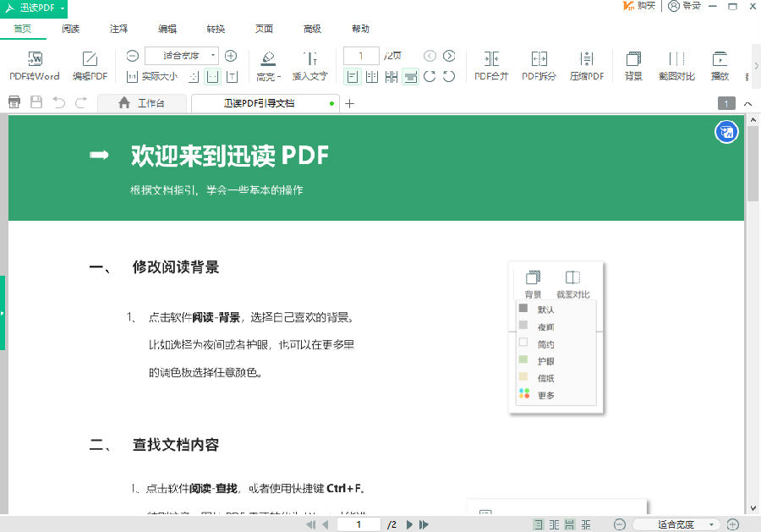Open the 注释 ribbon tab
The height and width of the screenshot is (532, 761).
coord(118,29)
